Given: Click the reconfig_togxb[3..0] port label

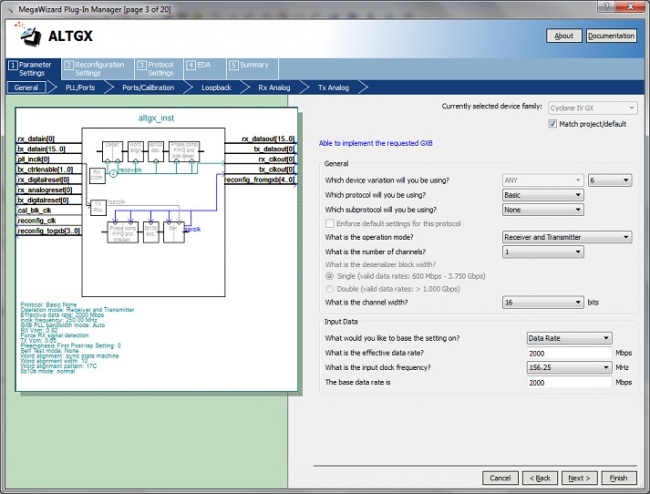Looking at the screenshot, I should [x=49, y=230].
